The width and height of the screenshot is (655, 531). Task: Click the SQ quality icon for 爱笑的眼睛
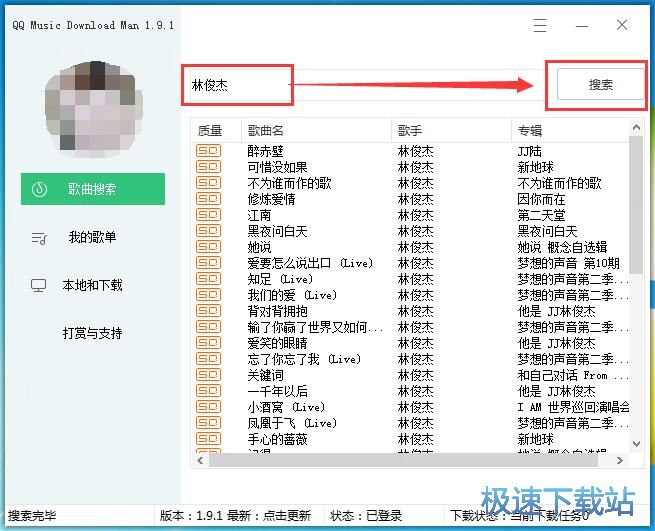pyautogui.click(x=208, y=343)
